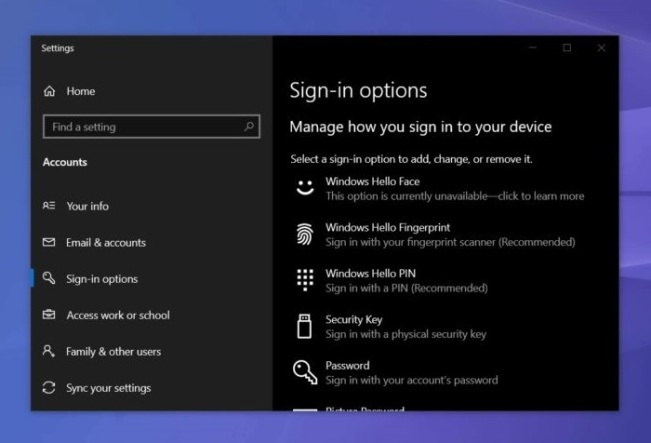This screenshot has width=651, height=443.
Task: Go to Family & other users
Action: click(x=113, y=352)
